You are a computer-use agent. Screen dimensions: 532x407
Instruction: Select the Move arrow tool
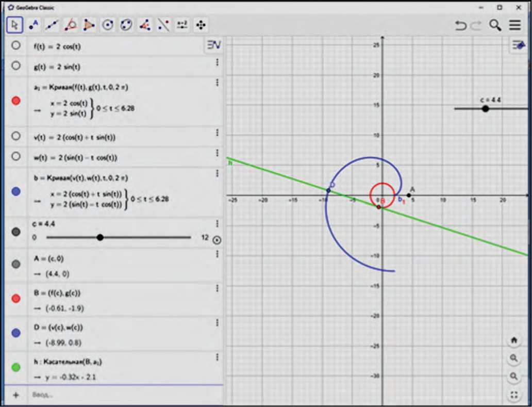pos(14,25)
